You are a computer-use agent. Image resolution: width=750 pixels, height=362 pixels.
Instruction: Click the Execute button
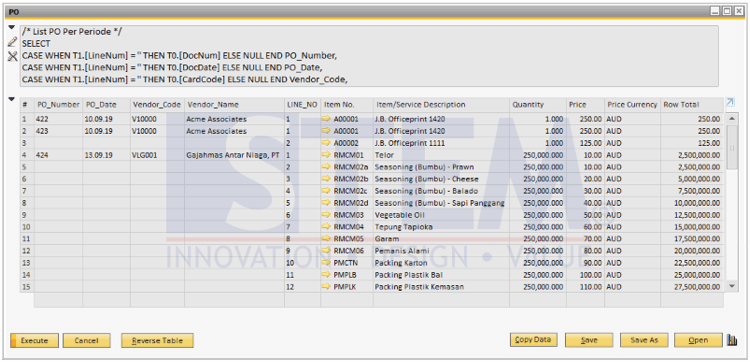coord(34,340)
